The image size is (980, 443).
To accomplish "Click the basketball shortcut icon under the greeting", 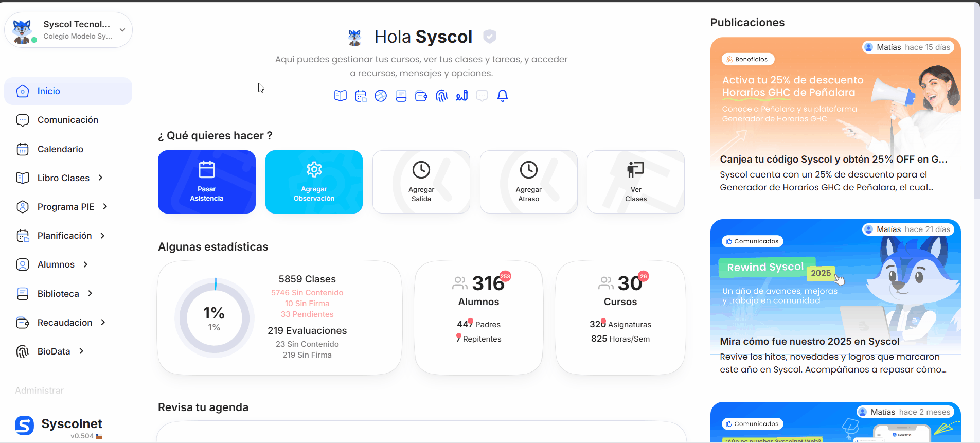I will 381,96.
